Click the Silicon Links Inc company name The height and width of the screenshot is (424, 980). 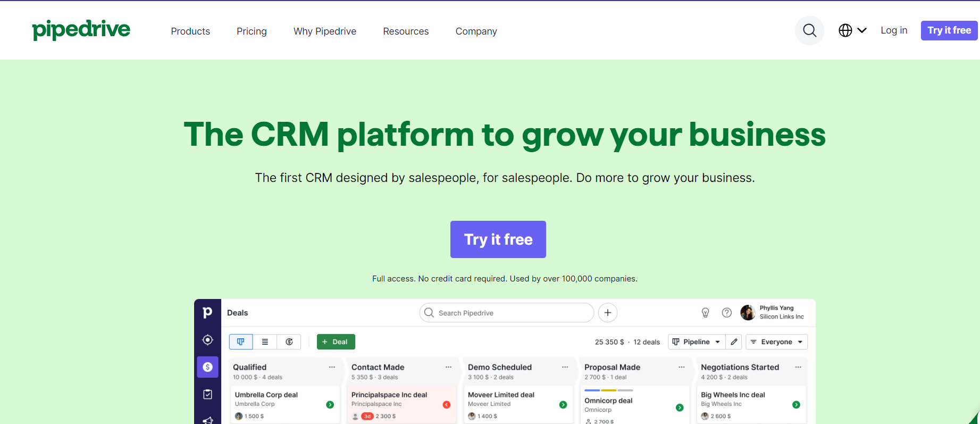(x=782, y=317)
